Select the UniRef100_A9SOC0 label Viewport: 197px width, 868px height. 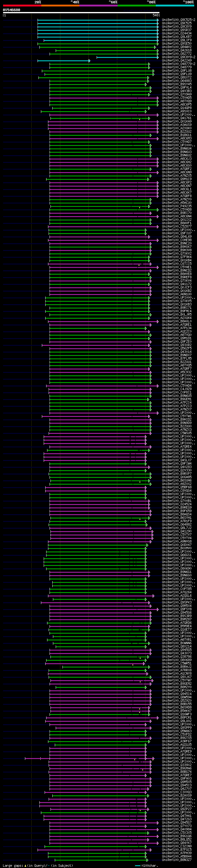(x=177, y=111)
